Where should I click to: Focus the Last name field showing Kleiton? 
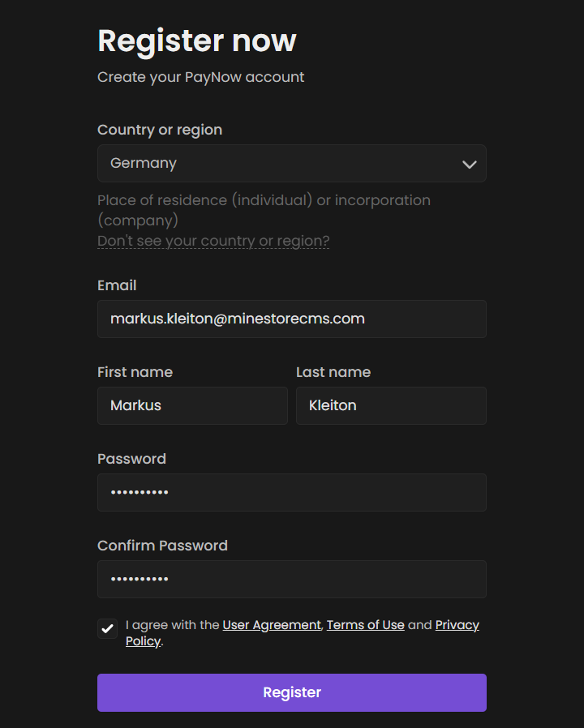tap(391, 405)
